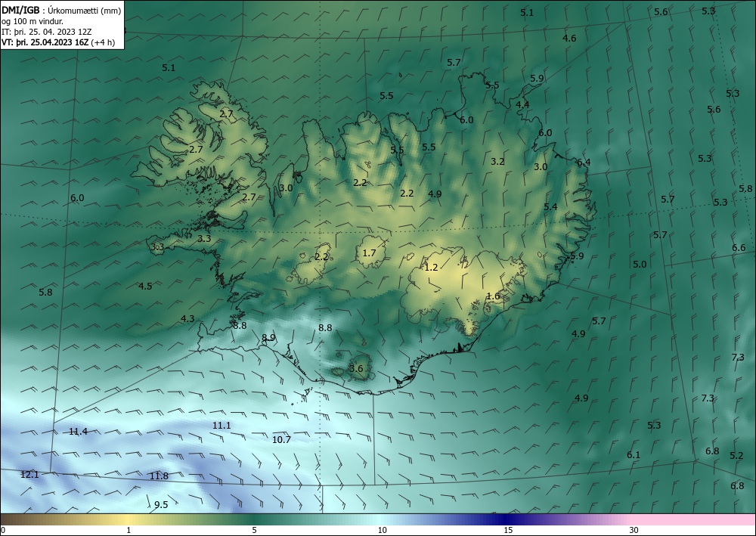
Task: Click the 5.4 value in east Iceland
Action: [x=550, y=207]
